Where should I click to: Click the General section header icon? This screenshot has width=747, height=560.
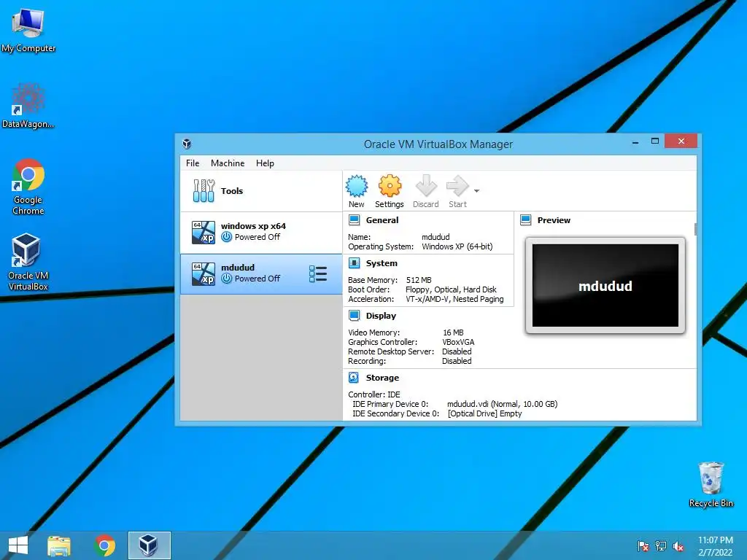354,220
